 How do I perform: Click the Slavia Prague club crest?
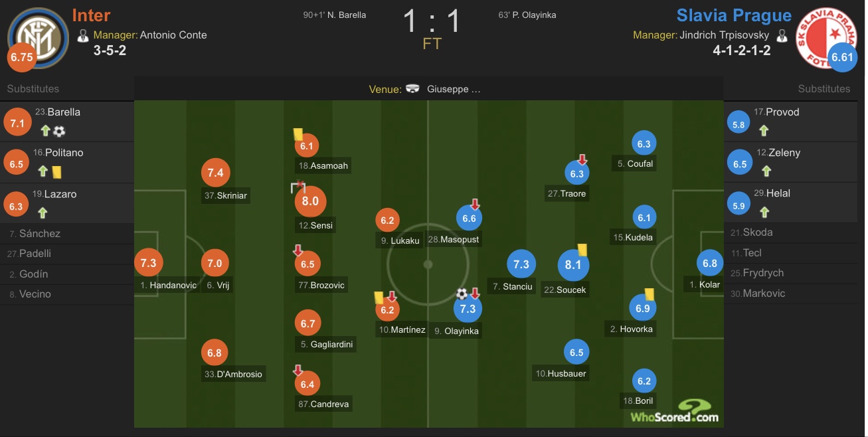[827, 37]
